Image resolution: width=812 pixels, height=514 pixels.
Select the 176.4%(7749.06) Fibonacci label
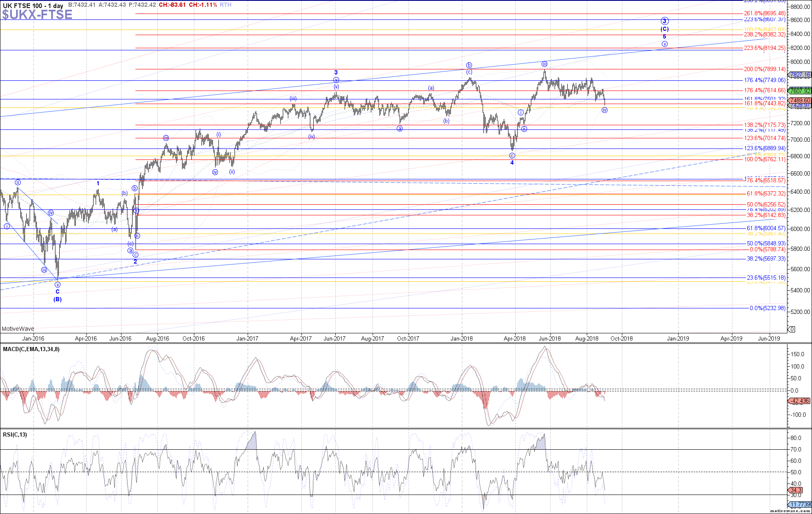click(765, 80)
